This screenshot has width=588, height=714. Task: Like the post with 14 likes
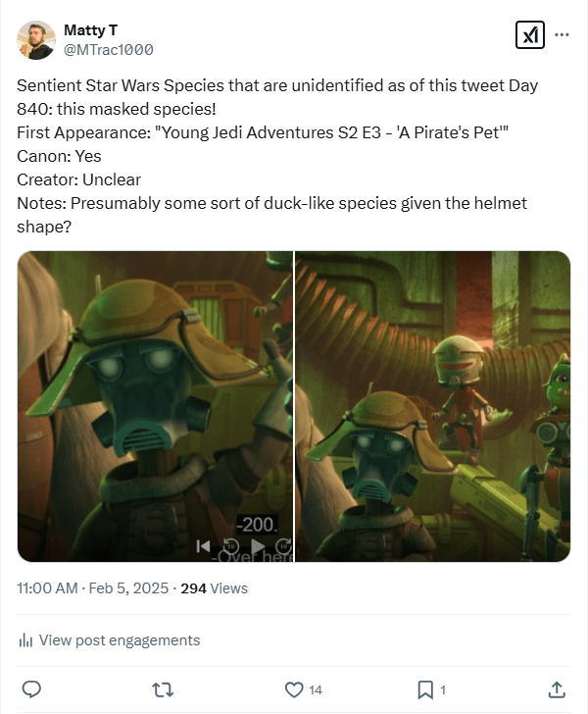point(294,689)
